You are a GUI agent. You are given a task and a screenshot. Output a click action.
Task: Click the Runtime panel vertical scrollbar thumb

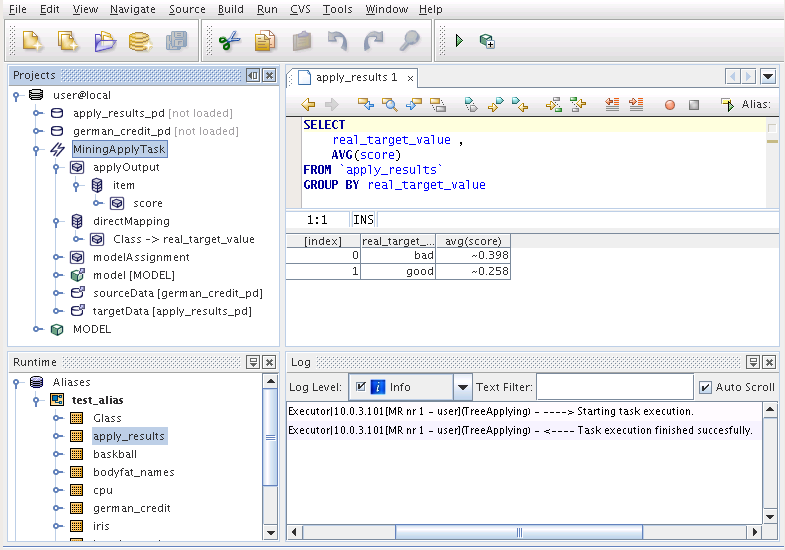(x=270, y=437)
